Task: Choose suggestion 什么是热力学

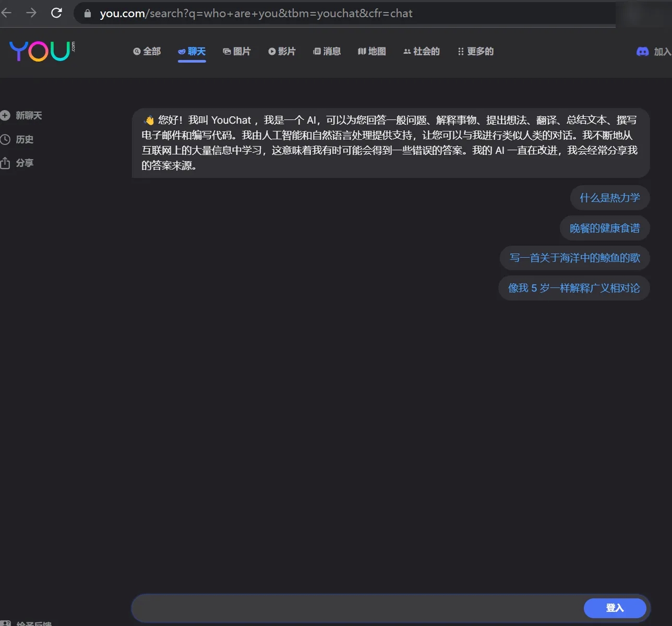Action: click(610, 198)
